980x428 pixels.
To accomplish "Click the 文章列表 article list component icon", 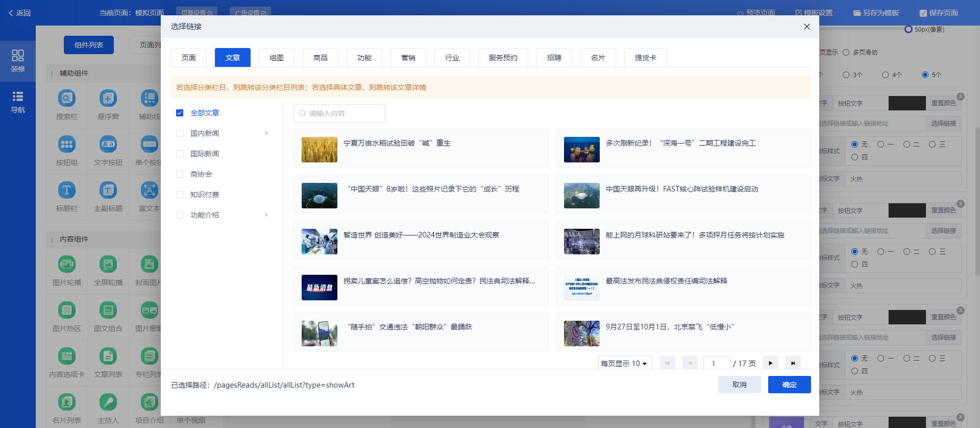I will [x=108, y=356].
